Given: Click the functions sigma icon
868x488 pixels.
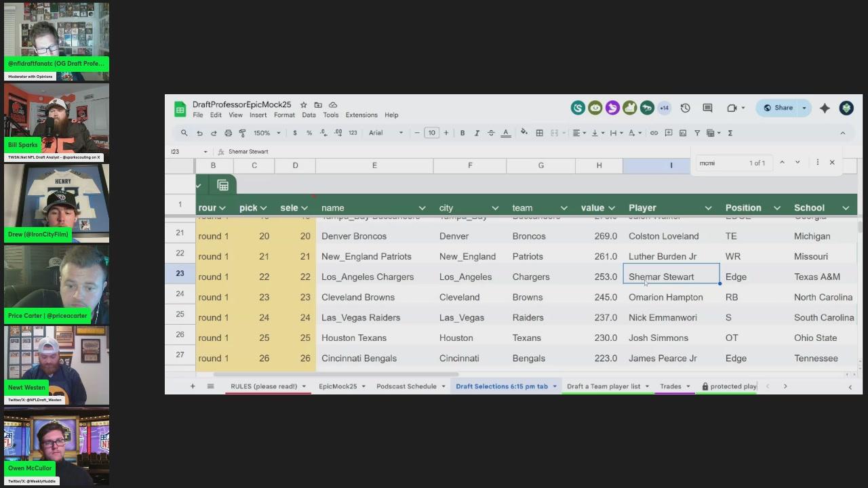Looking at the screenshot, I should point(730,133).
